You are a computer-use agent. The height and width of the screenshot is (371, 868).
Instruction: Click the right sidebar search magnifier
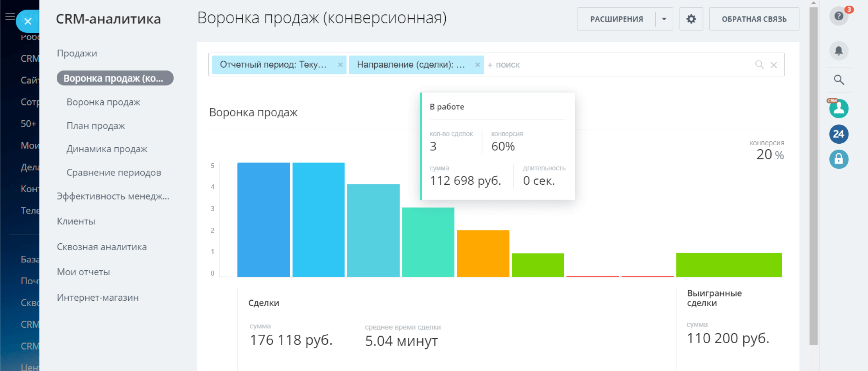click(838, 80)
